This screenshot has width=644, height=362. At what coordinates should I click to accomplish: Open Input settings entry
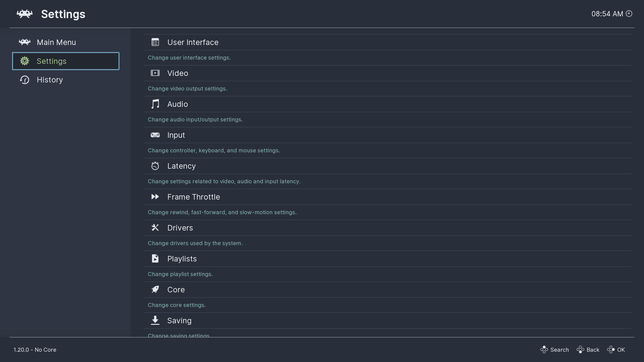pos(387,135)
